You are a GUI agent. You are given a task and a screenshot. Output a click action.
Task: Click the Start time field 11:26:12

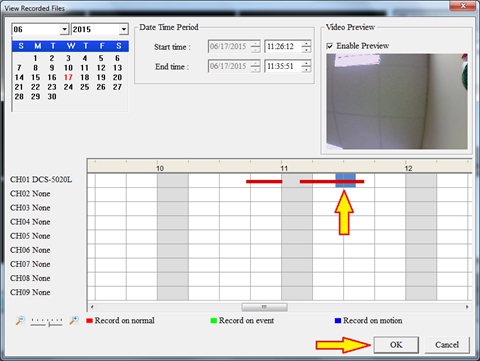(x=283, y=46)
